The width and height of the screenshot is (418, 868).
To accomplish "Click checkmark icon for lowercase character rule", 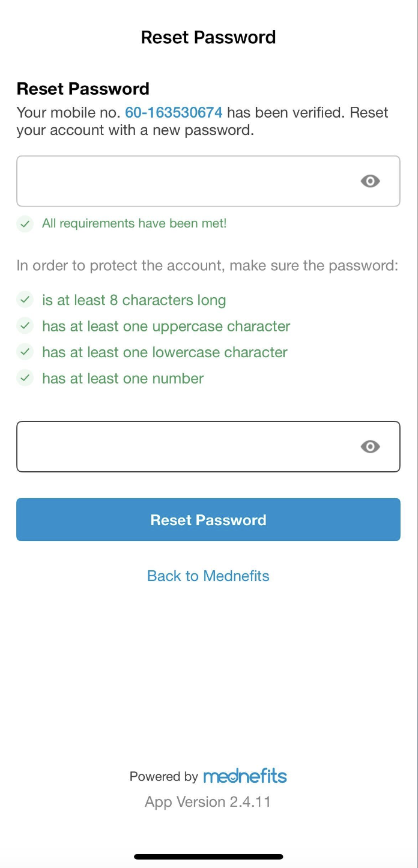I will (x=25, y=352).
